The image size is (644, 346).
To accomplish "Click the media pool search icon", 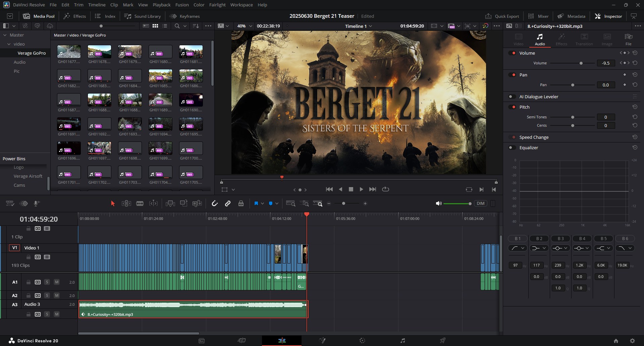I will (177, 26).
